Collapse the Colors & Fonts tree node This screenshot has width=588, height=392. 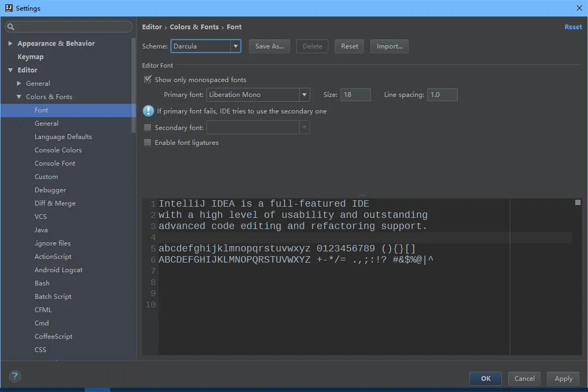tap(19, 96)
